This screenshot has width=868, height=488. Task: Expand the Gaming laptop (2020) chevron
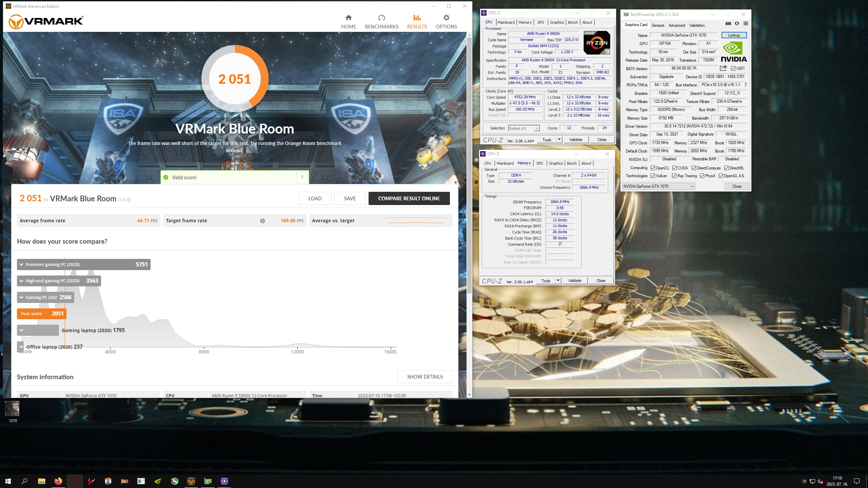(22, 330)
